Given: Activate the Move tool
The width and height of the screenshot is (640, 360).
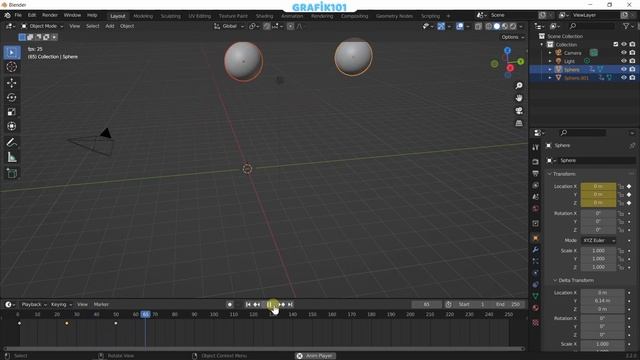Looking at the screenshot, I should pyautogui.click(x=11, y=83).
